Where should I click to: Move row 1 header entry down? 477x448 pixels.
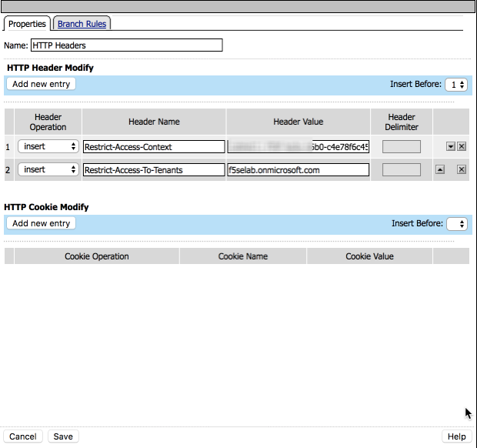(450, 146)
